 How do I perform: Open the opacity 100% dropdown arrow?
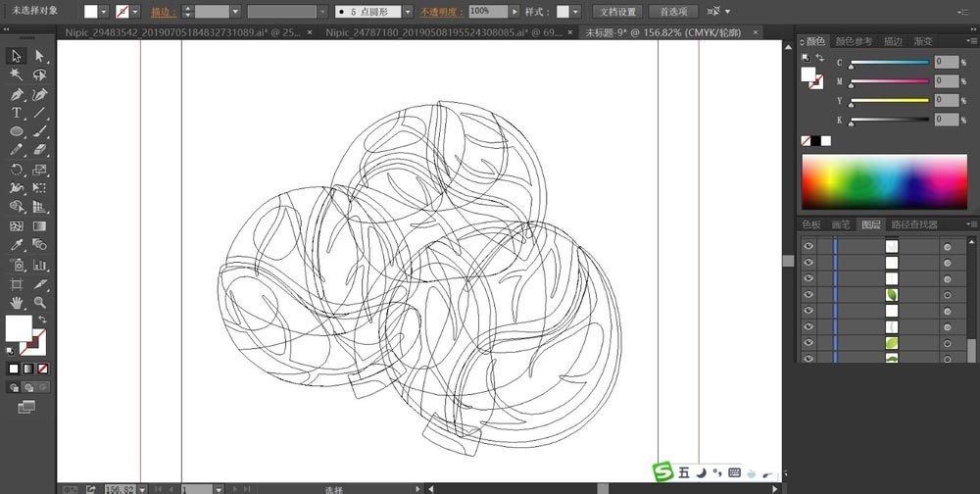pos(514,12)
